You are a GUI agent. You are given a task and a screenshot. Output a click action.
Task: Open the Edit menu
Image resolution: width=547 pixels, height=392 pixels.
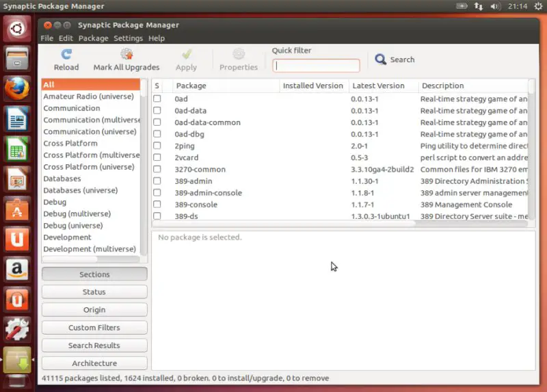coord(66,38)
